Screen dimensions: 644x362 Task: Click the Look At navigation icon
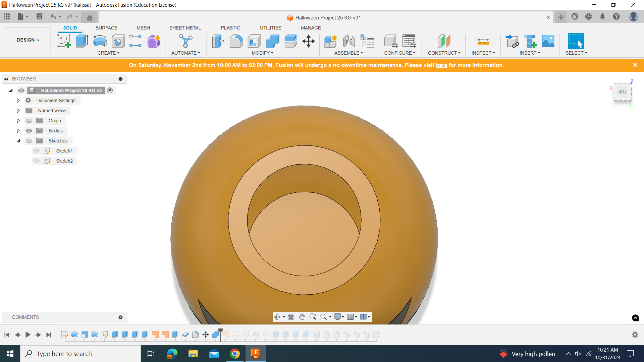pyautogui.click(x=291, y=317)
